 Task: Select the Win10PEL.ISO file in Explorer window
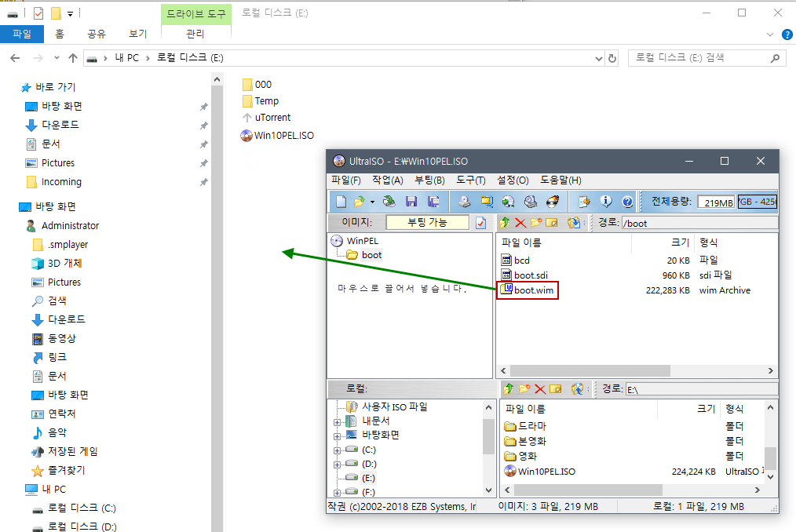point(277,136)
